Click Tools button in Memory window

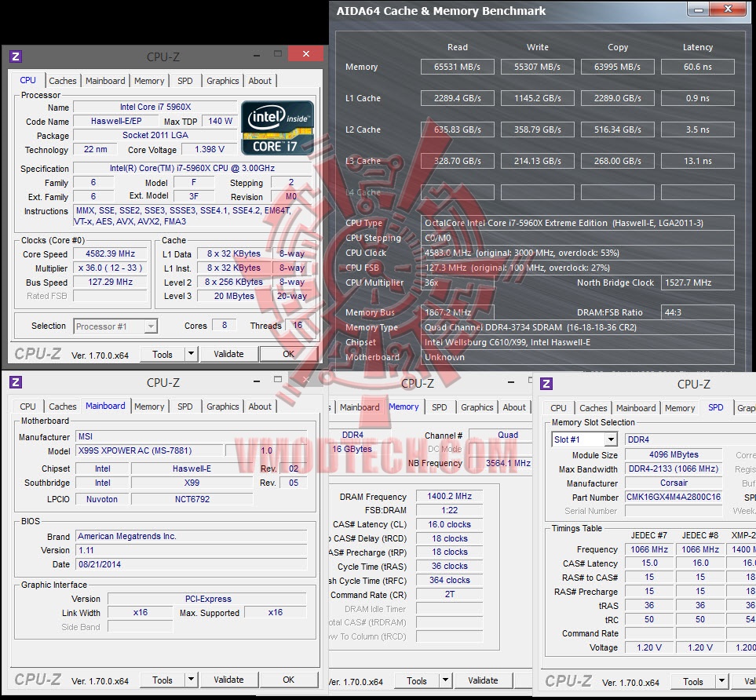coord(417,680)
